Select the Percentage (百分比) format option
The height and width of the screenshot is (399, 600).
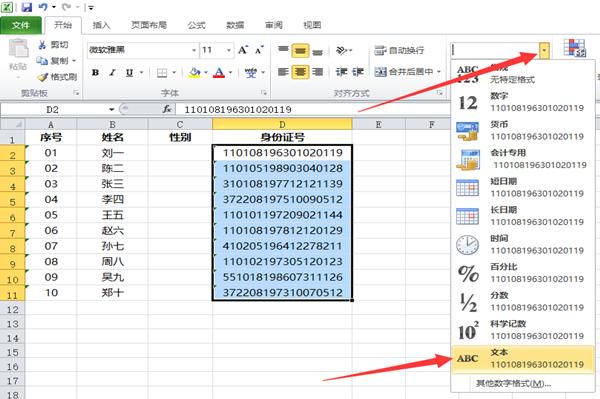(523, 273)
